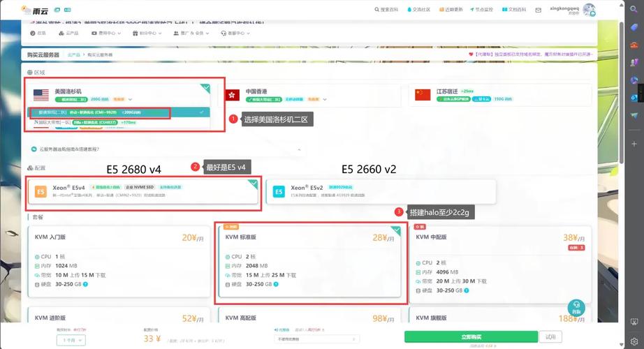Go to 总览 in the navigation bar
This screenshot has width=644, height=349.
click(38, 33)
